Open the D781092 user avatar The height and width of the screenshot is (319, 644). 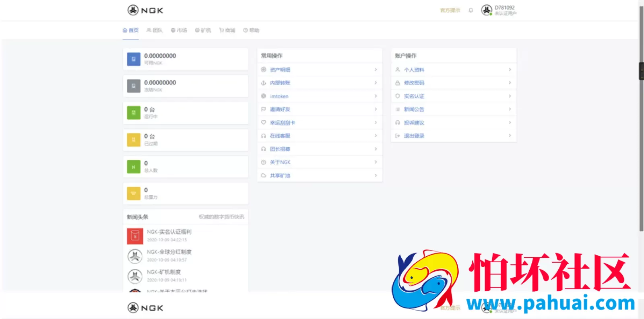(x=487, y=10)
